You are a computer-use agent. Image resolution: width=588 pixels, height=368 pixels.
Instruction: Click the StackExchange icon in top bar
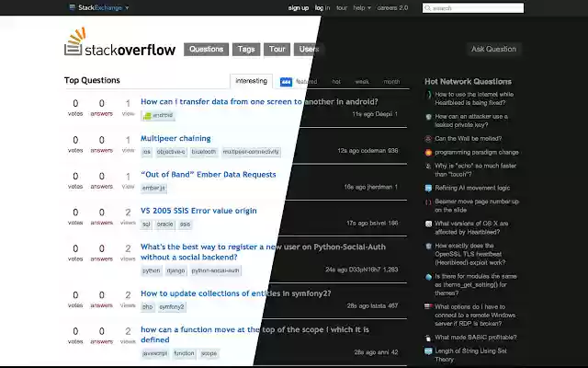(73, 7)
